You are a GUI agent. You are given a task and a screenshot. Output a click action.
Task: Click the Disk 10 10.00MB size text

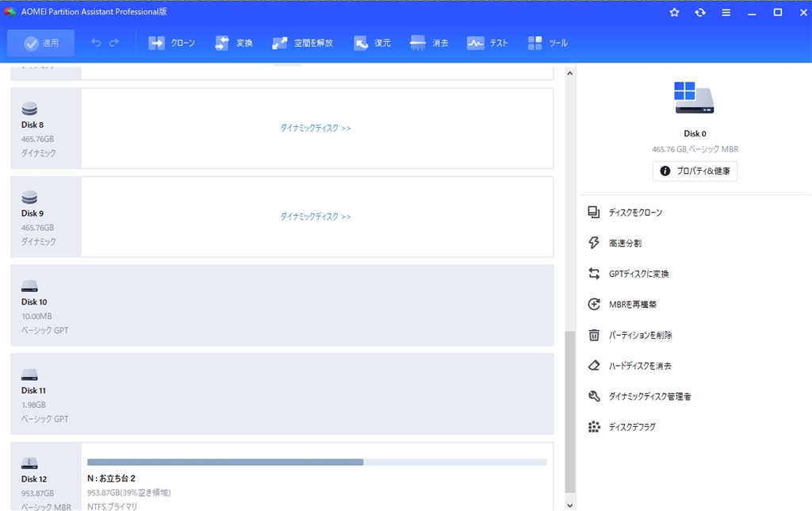(36, 316)
